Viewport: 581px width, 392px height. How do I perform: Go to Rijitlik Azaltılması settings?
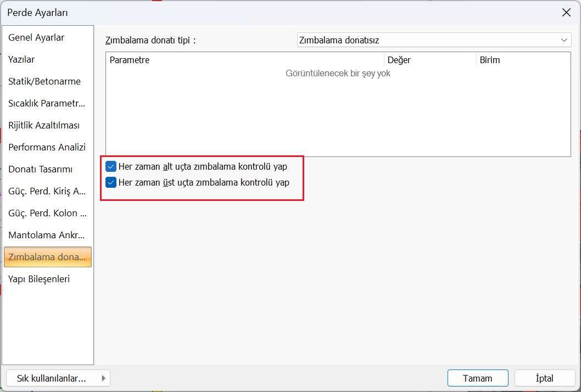(44, 126)
